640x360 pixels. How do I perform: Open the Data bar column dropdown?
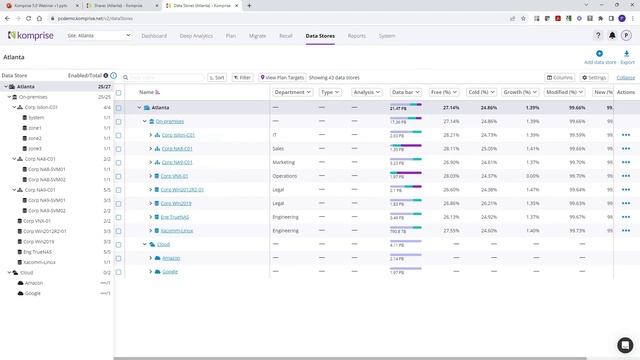405,92
